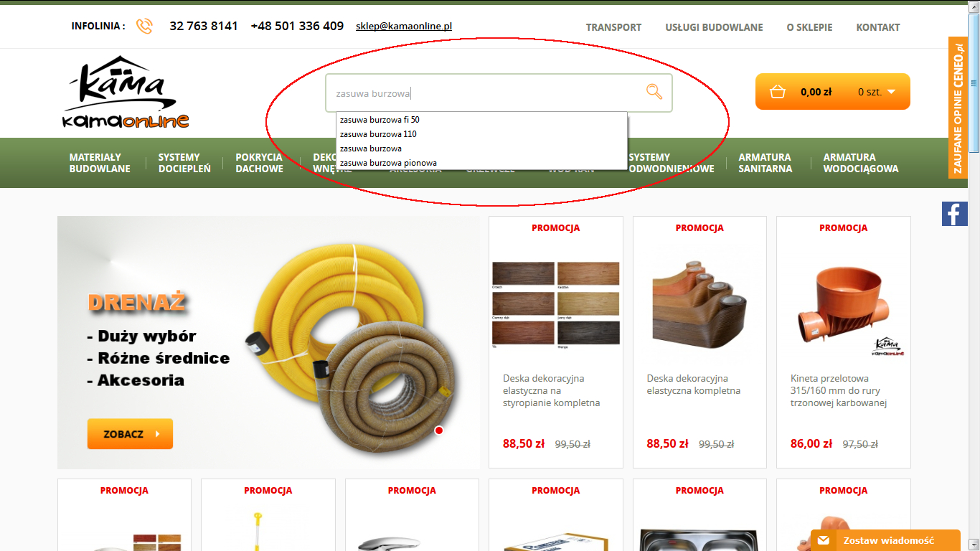980x551 pixels.
Task: Click the phone icon next to Infolinia
Action: click(x=144, y=27)
